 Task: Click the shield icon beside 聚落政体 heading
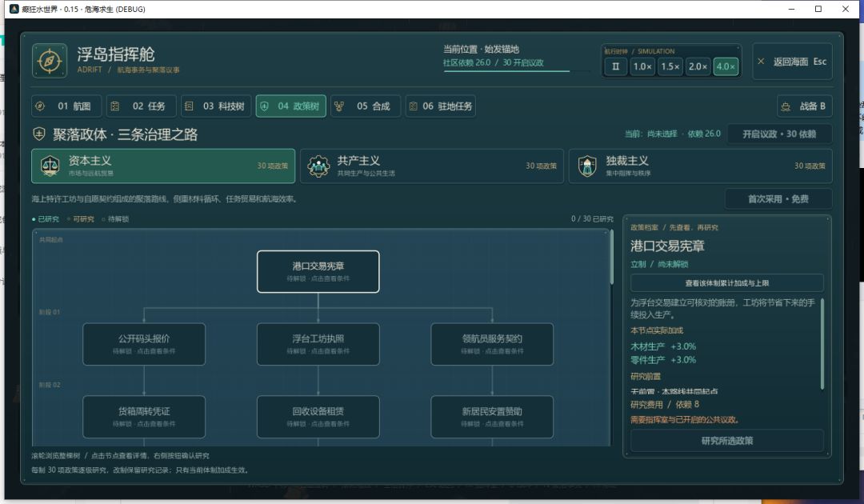[x=39, y=134]
